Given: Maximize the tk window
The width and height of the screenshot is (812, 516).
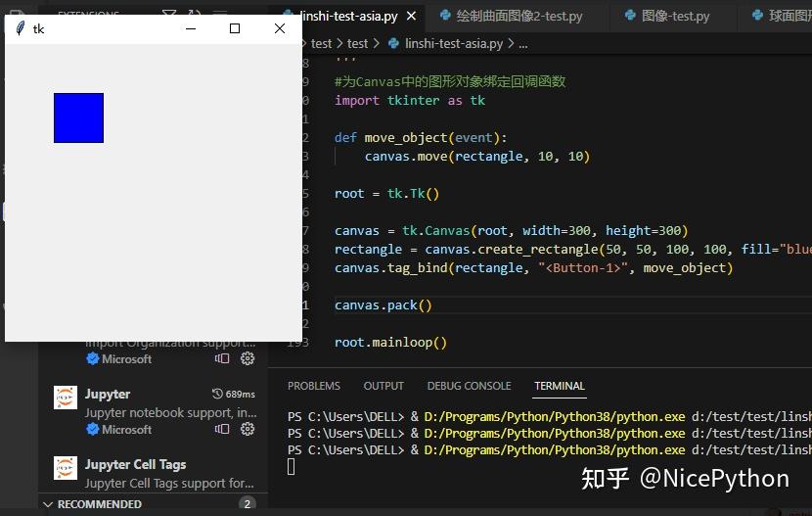Looking at the screenshot, I should click(x=235, y=28).
